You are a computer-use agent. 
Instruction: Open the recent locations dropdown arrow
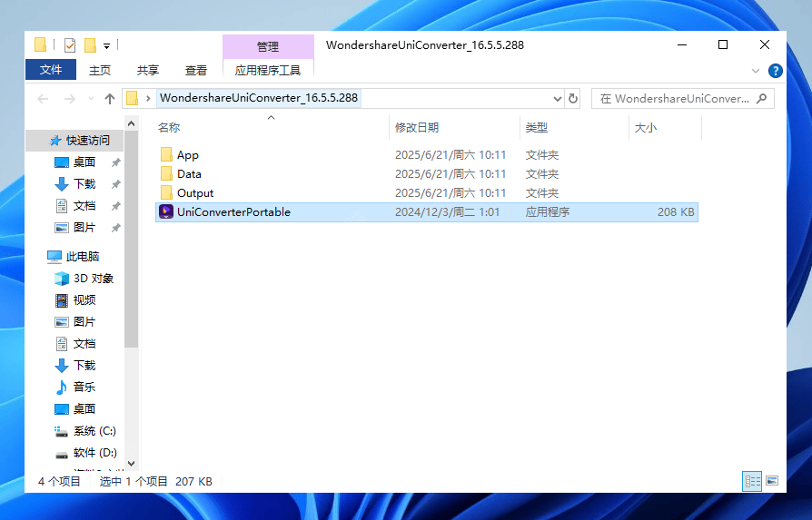91,99
